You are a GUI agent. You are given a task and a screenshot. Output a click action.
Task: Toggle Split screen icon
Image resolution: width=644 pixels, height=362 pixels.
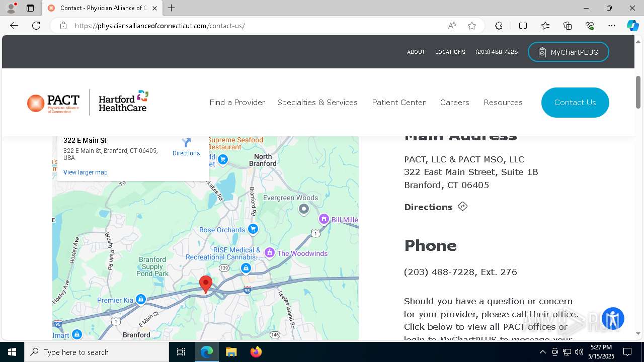coord(523,26)
